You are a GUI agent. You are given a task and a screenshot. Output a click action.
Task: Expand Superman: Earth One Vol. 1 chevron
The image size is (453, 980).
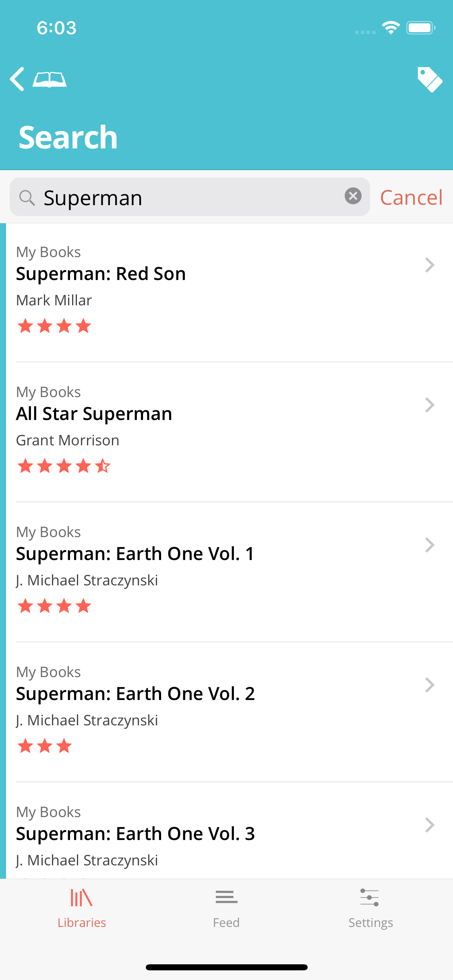point(430,545)
